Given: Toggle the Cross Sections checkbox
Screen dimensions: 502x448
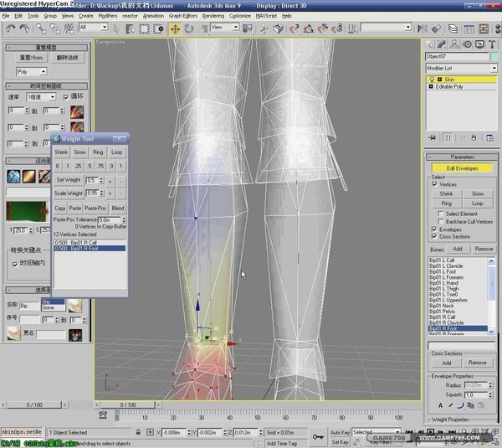Looking at the screenshot, I should point(434,236).
